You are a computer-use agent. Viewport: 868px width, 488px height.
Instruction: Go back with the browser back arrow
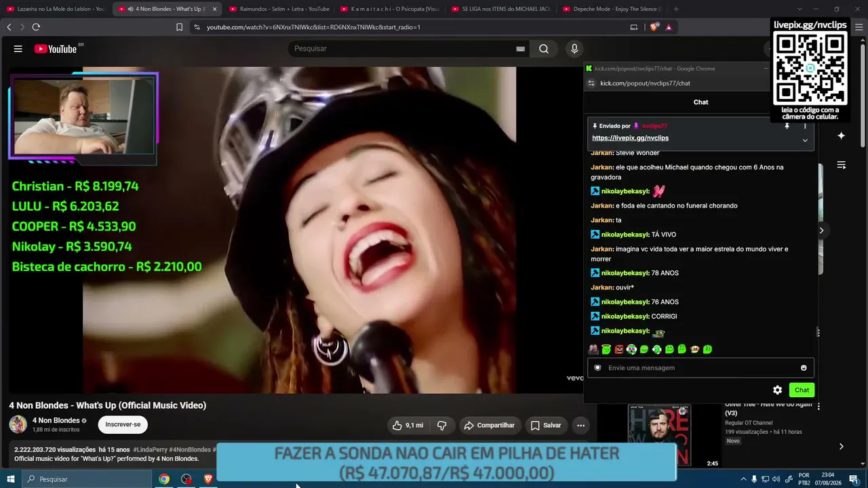click(x=9, y=27)
